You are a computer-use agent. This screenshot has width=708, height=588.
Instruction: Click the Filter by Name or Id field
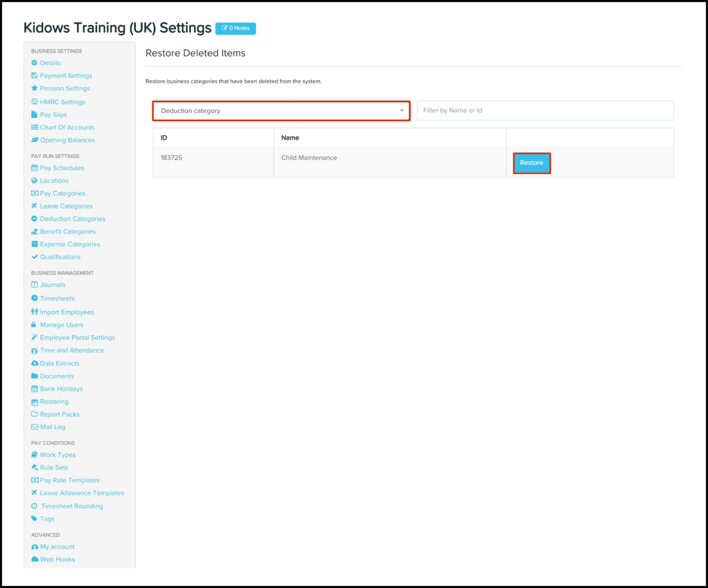(545, 111)
